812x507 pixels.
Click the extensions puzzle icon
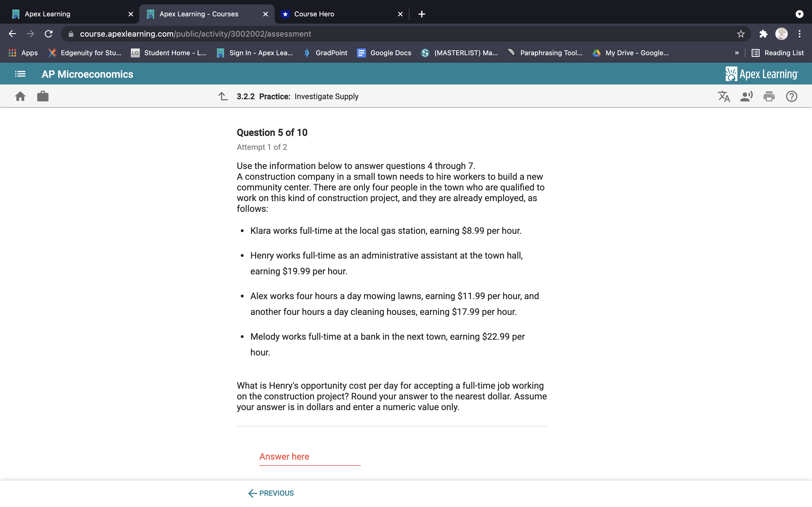click(763, 34)
